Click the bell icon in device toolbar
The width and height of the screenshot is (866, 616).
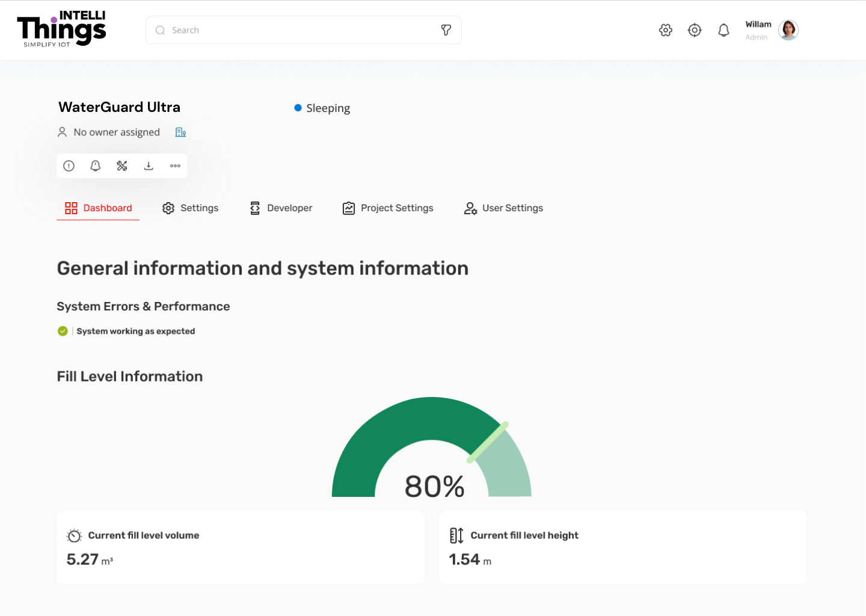(x=96, y=166)
